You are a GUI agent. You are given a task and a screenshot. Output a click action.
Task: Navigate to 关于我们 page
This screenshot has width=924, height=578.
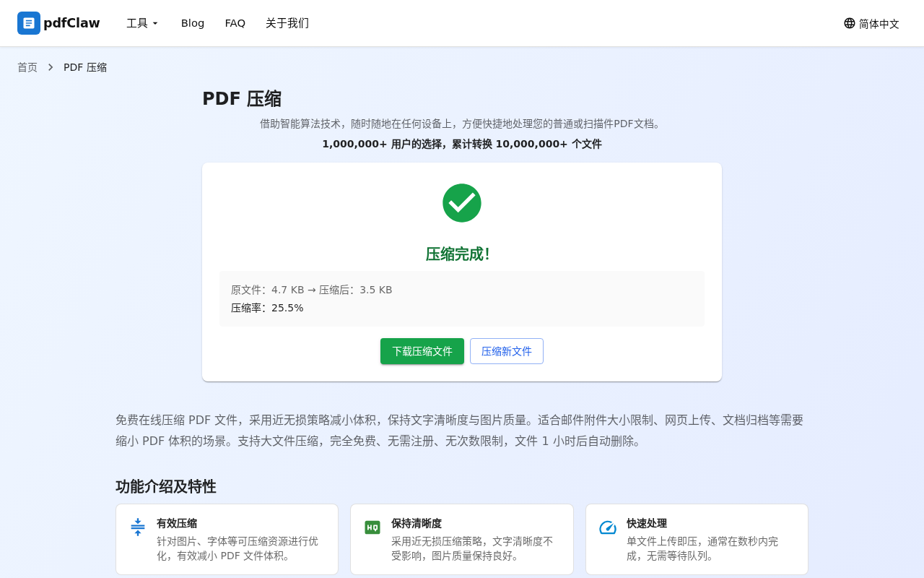[x=287, y=23]
